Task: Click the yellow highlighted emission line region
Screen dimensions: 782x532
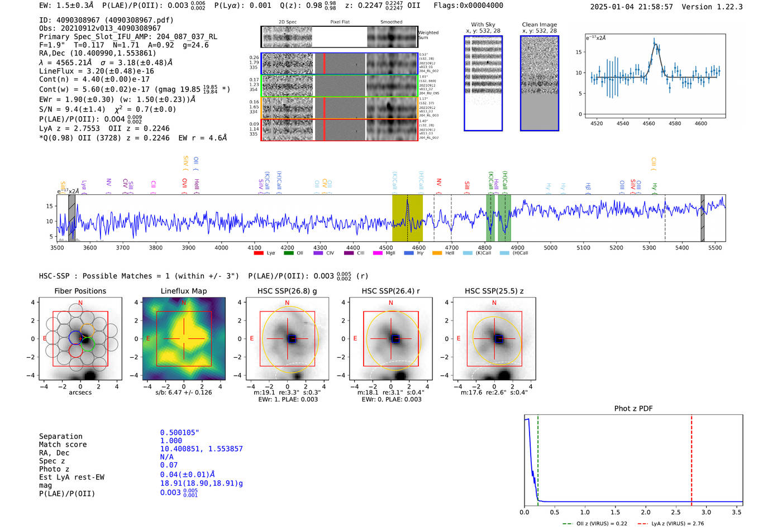Action: (x=407, y=218)
